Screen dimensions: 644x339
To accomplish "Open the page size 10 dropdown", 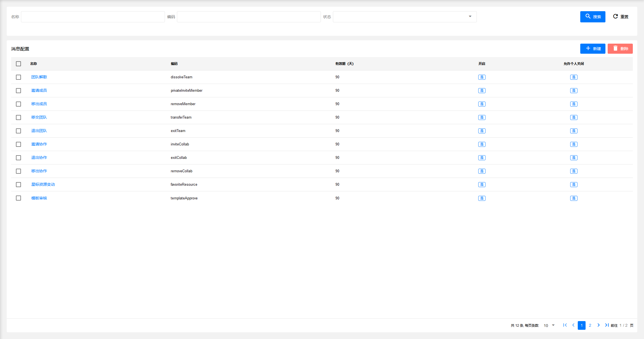I will 549,325.
